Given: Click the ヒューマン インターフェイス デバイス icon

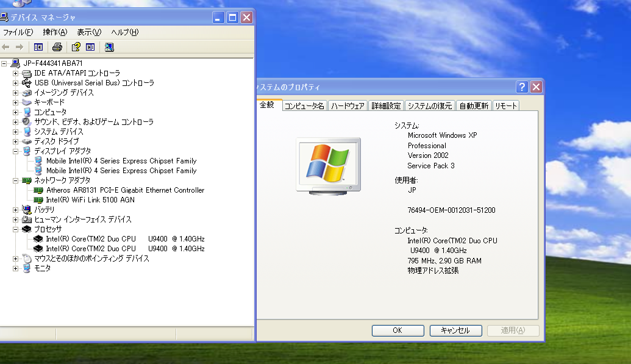Looking at the screenshot, I should pyautogui.click(x=27, y=219).
